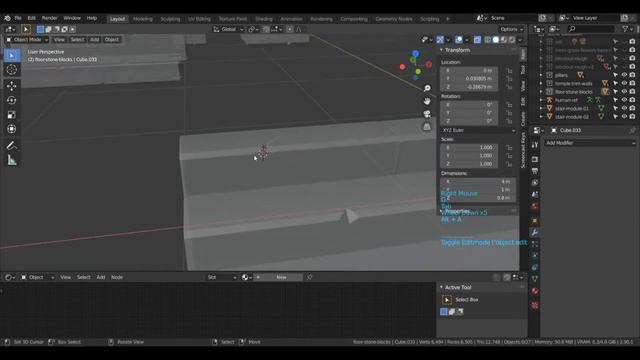
Task: Open the File menu
Action: (18, 18)
